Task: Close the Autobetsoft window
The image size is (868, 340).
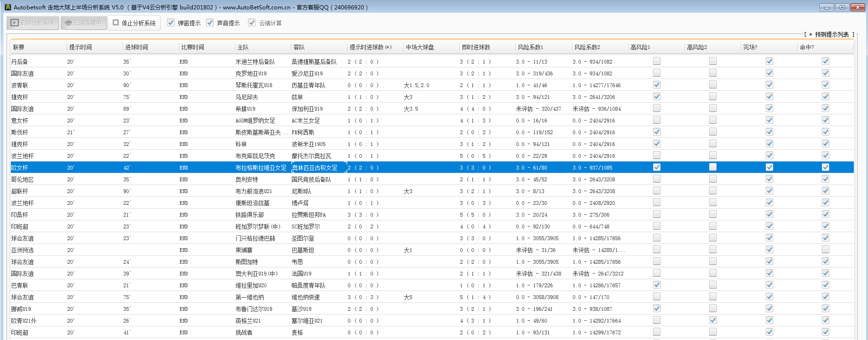Action: click(857, 7)
